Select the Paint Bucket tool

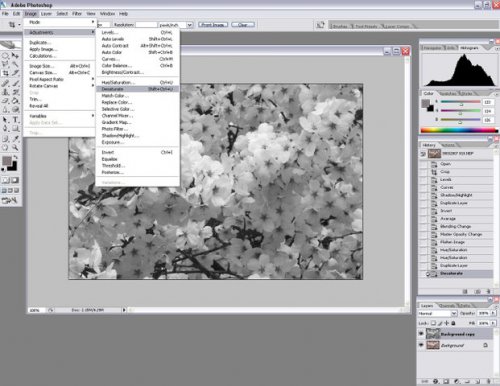coord(15,101)
